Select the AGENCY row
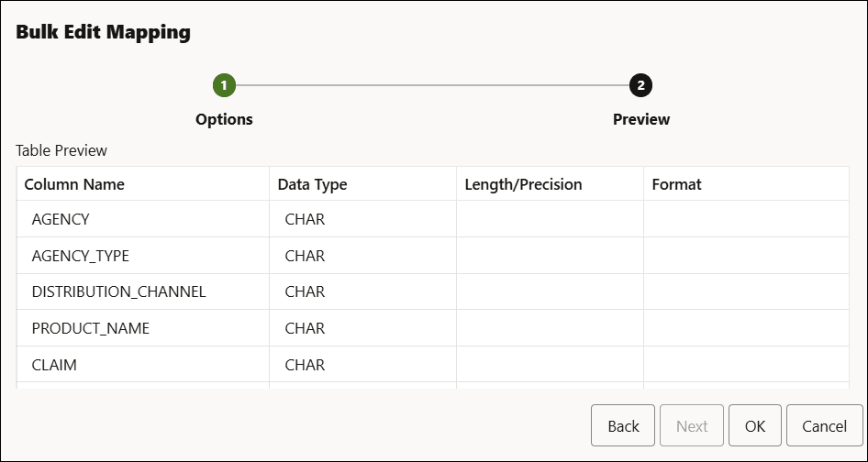Image resolution: width=868 pixels, height=462 pixels. click(x=61, y=219)
